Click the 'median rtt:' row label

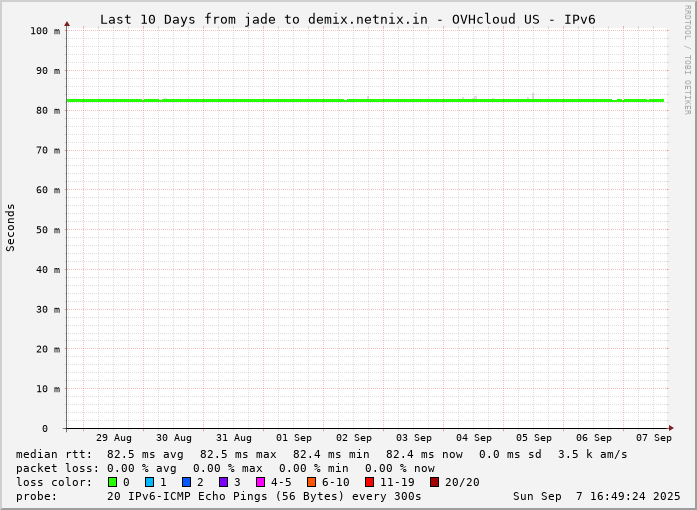[x=54, y=454]
